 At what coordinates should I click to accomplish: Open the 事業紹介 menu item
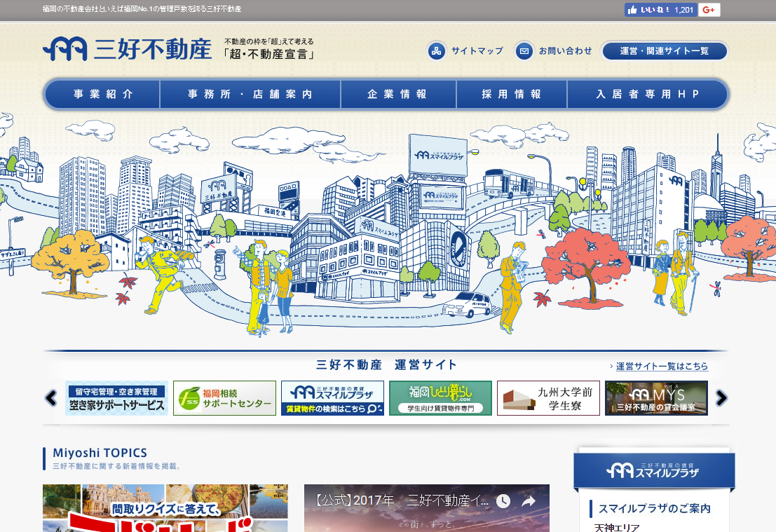pos(103,94)
